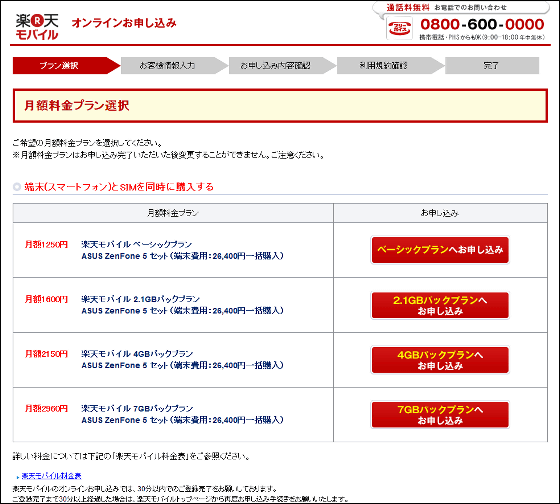Apply for the 4GBパックプラン
The image size is (560, 504).
[x=440, y=360]
